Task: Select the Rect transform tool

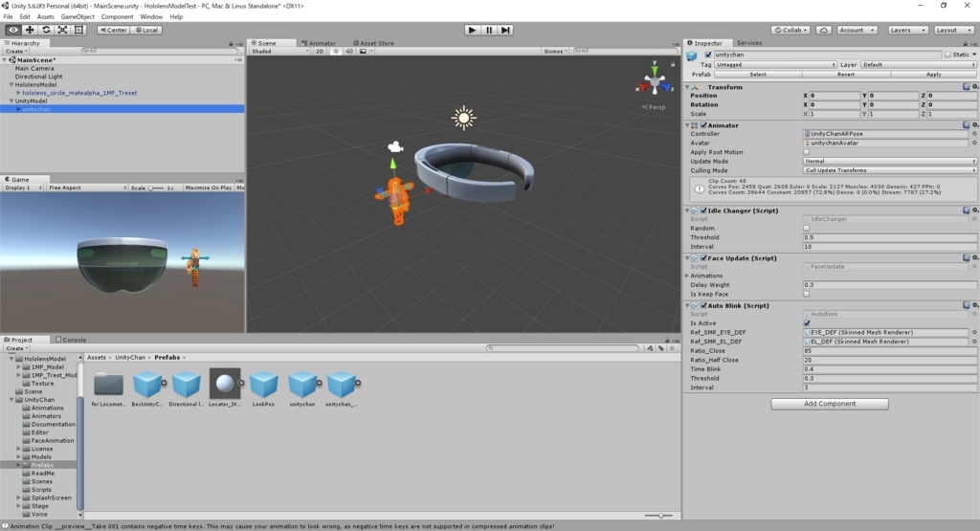Action: click(78, 30)
